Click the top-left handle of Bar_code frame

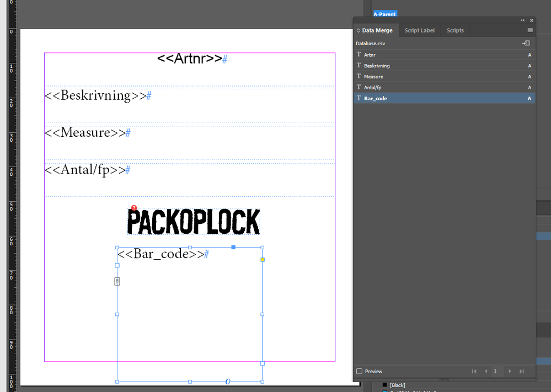coord(117,248)
